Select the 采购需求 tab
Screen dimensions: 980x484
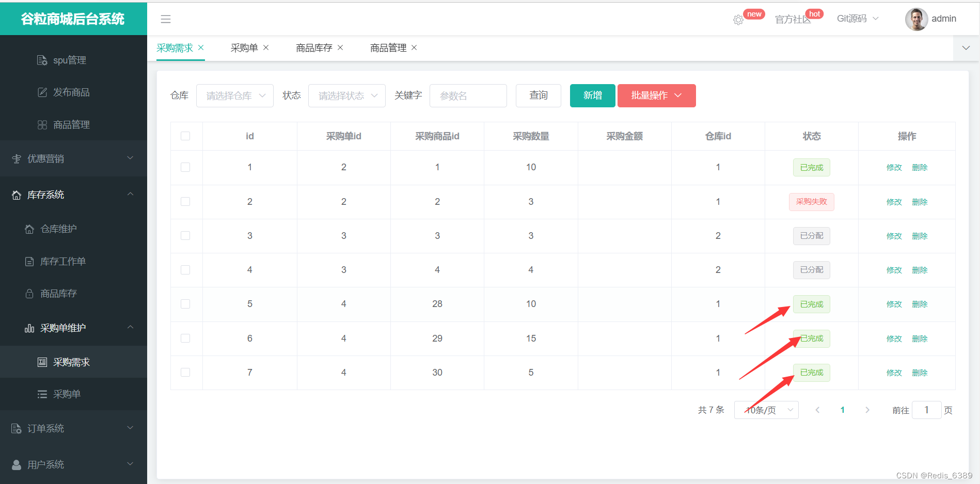[x=175, y=48]
